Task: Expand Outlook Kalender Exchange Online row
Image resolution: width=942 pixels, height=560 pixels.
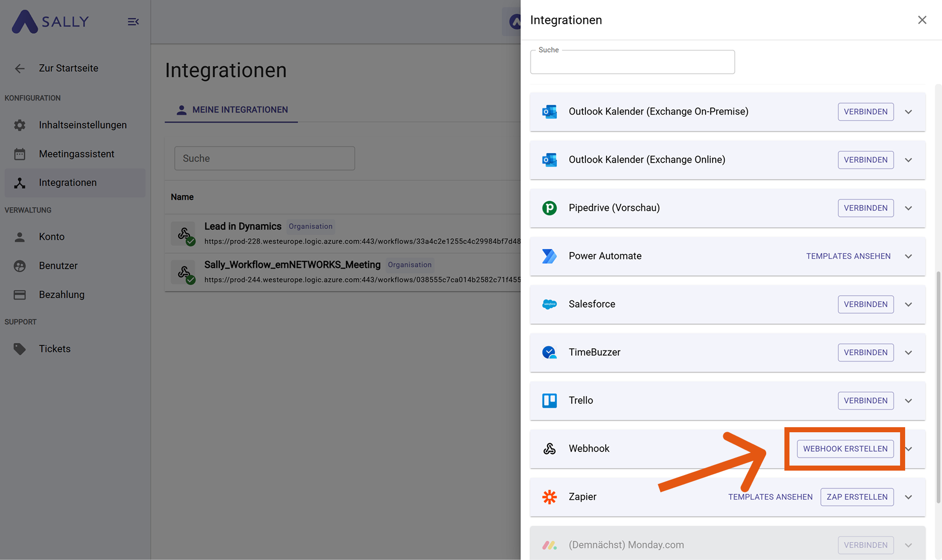Action: pos(909,160)
